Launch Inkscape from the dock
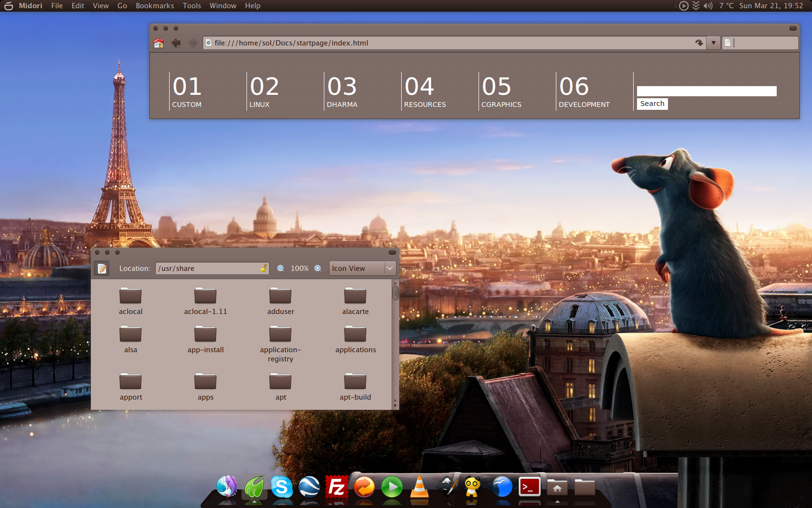Viewport: 812px width, 508px height. pyautogui.click(x=447, y=486)
